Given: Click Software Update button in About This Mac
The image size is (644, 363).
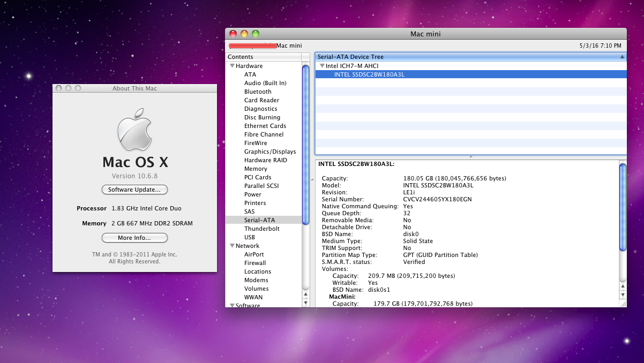Looking at the screenshot, I should click(134, 190).
